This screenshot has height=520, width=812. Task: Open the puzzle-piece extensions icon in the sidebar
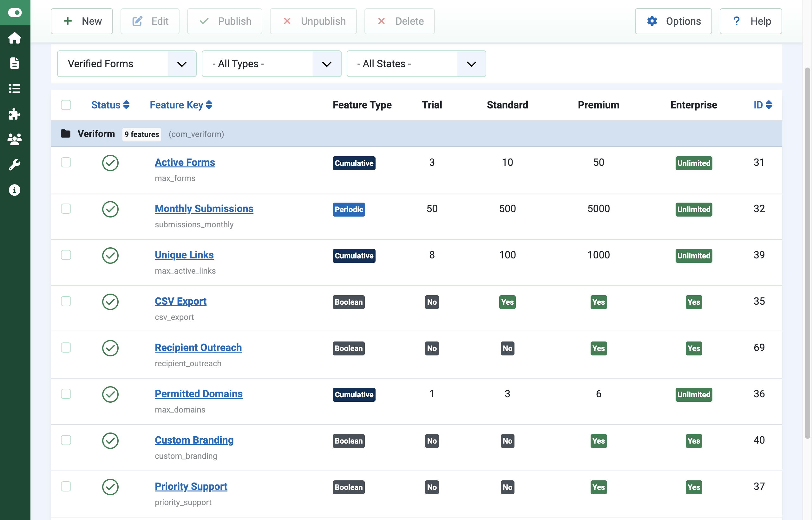[15, 114]
